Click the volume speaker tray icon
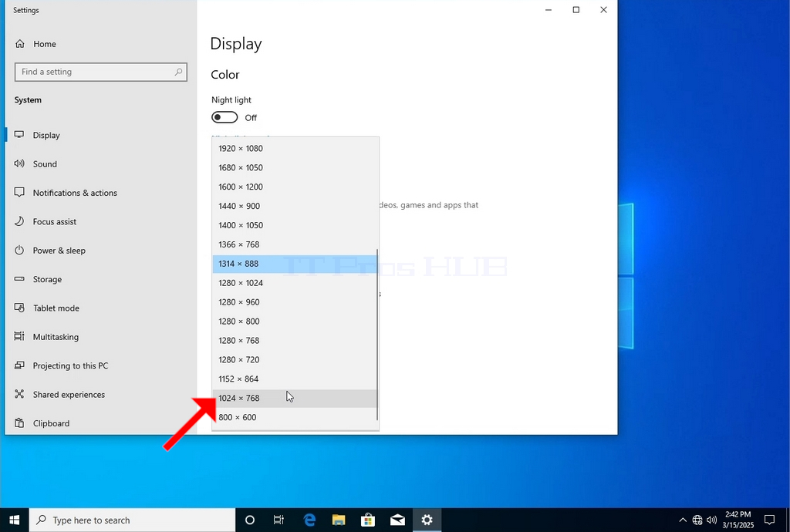Viewport: 790px width, 532px height. click(x=712, y=520)
